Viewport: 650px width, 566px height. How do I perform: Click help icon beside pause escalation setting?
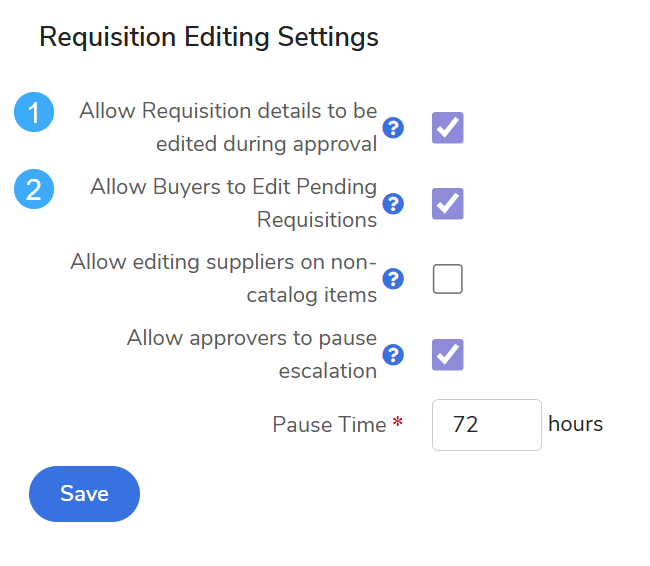coord(394,354)
